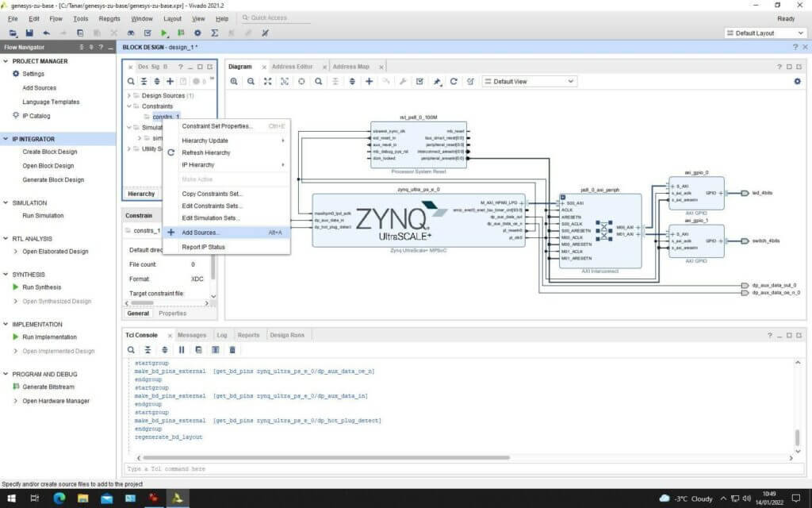Click the trash icon to clear the Tcl Console
Viewport: 812px width, 508px height.
(232, 349)
